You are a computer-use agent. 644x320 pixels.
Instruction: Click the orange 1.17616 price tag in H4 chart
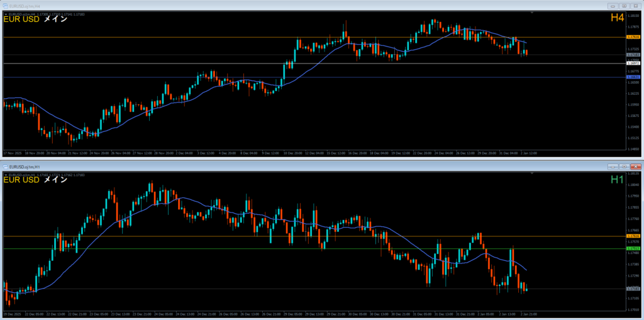click(633, 37)
